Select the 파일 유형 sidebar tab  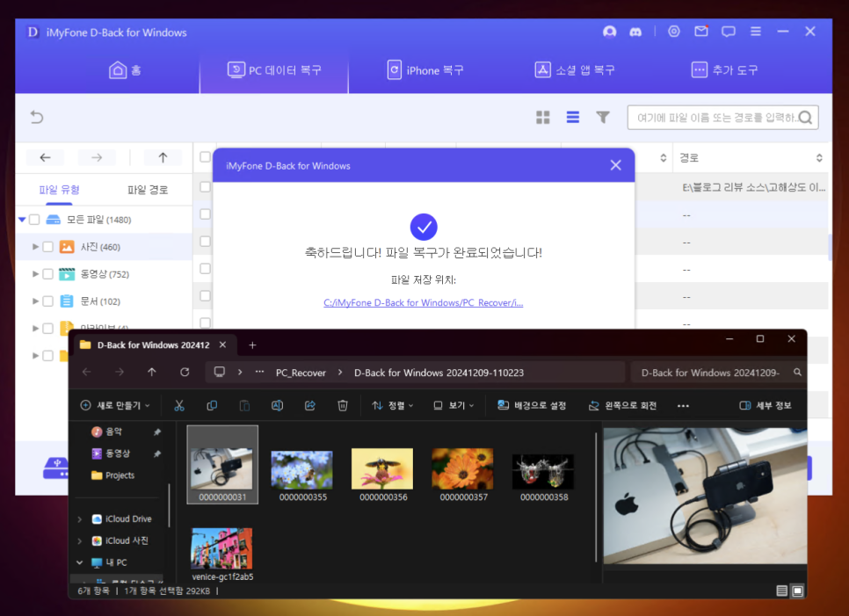60,190
